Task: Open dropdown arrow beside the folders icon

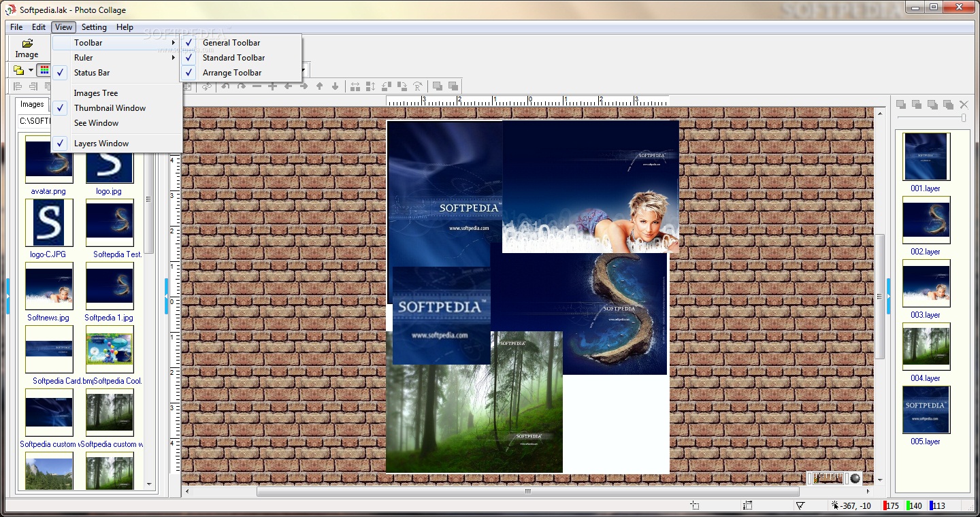Action: (31, 71)
